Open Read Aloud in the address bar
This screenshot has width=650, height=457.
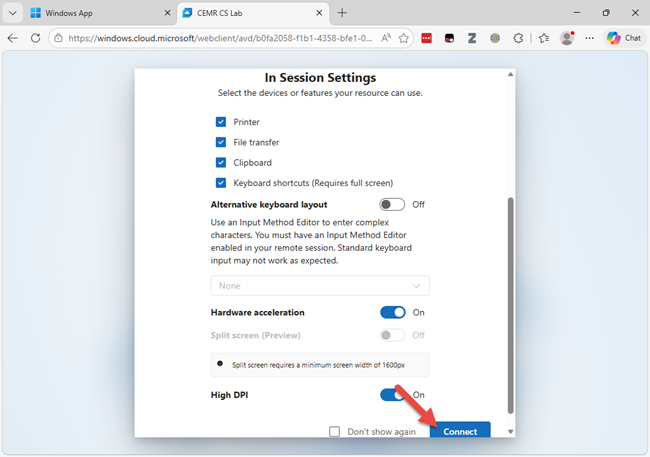[386, 38]
